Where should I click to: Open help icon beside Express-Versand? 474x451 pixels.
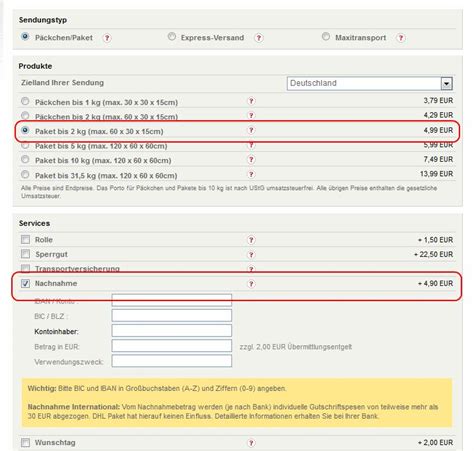(259, 38)
